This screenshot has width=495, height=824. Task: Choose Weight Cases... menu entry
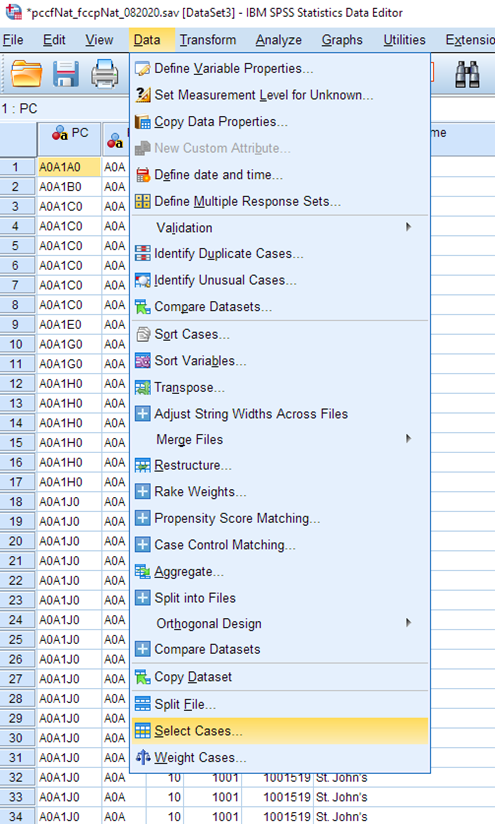pos(280,758)
